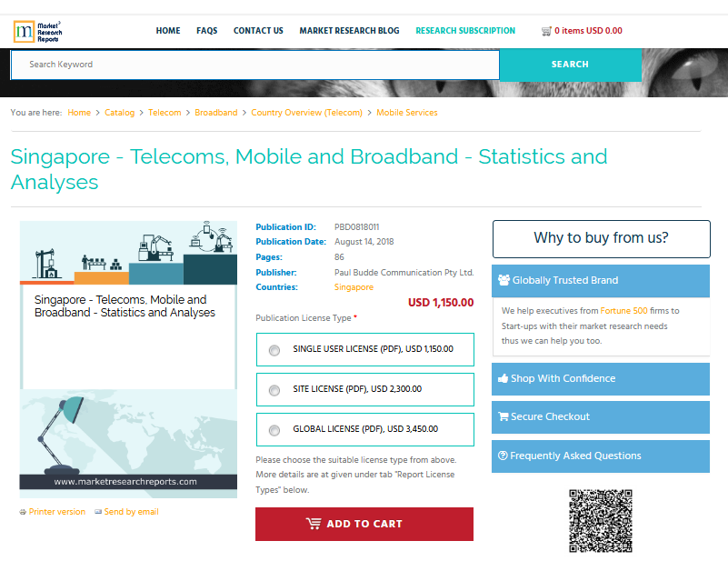Click the shopping cart icon in header
The height and width of the screenshot is (561, 728).
pyautogui.click(x=545, y=31)
